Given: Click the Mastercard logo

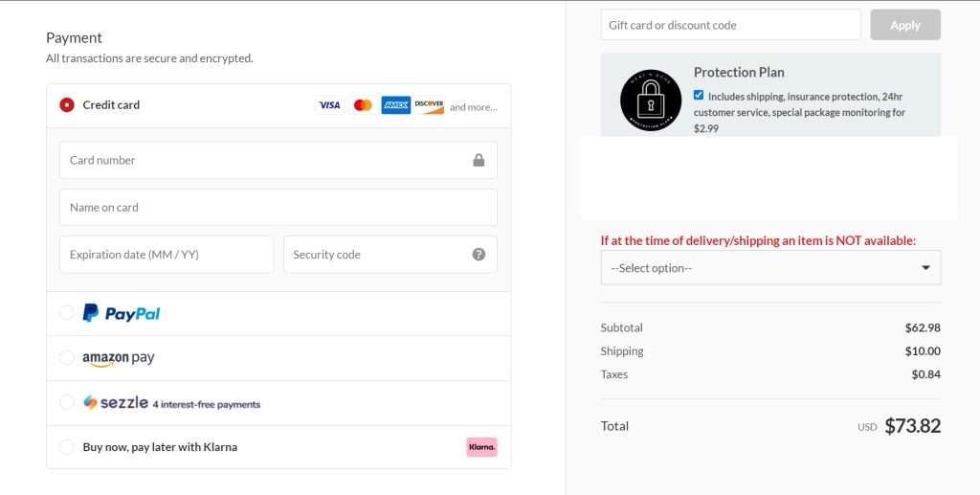Looking at the screenshot, I should click(x=363, y=105).
